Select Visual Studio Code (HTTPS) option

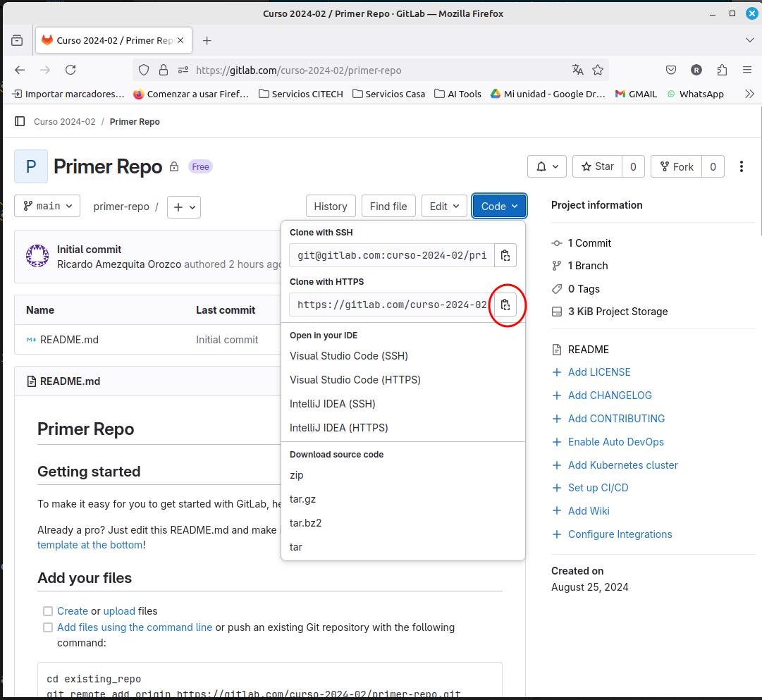click(x=355, y=380)
